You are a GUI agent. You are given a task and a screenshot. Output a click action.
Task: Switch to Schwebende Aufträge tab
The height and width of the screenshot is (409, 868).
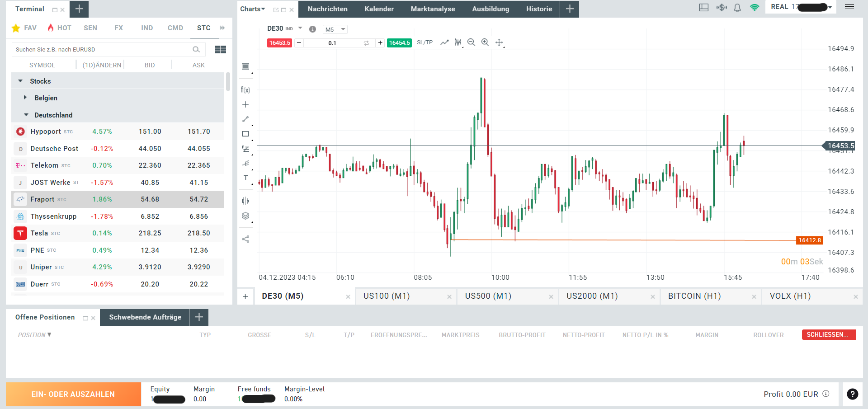point(145,317)
